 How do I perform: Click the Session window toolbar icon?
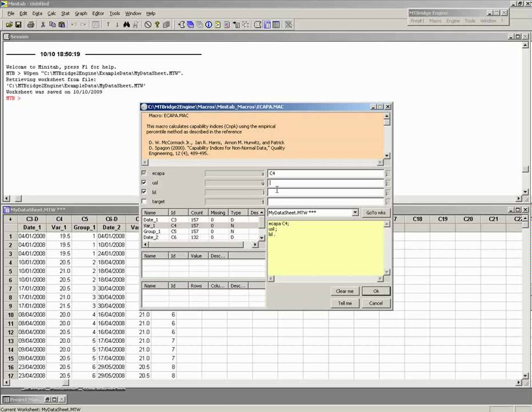pos(258,25)
